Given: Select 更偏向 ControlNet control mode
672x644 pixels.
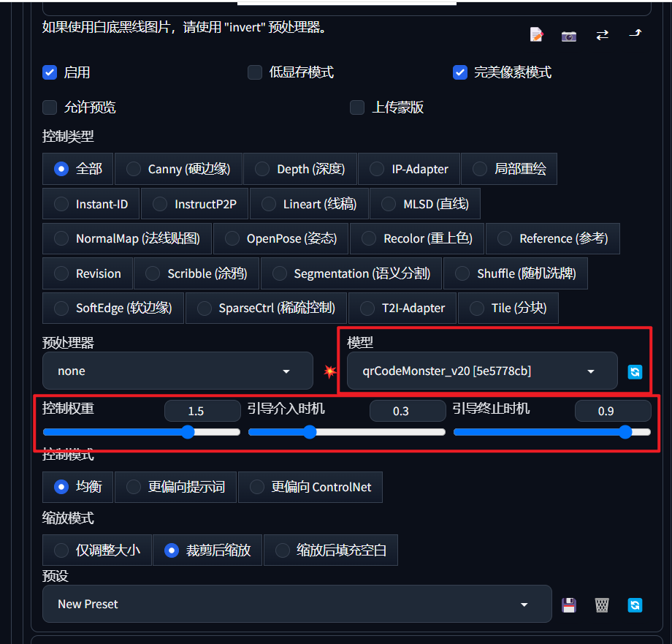Looking at the screenshot, I should pyautogui.click(x=310, y=487).
